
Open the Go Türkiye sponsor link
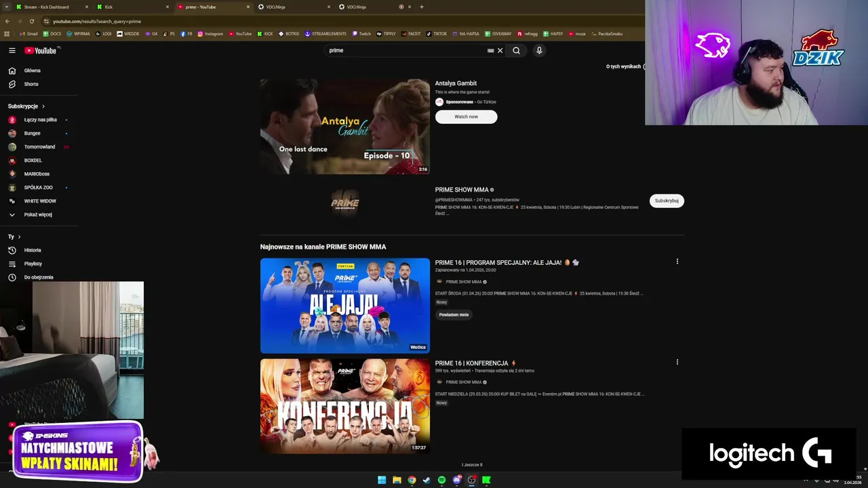click(x=486, y=102)
